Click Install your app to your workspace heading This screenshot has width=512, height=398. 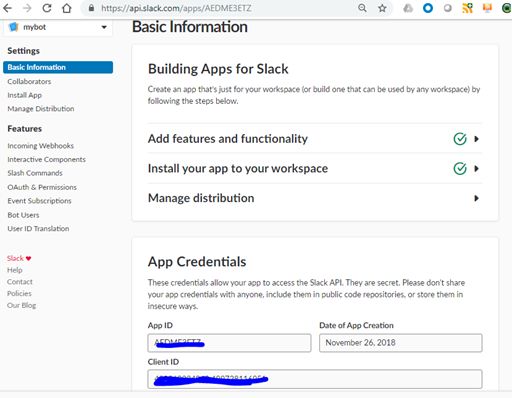(238, 168)
